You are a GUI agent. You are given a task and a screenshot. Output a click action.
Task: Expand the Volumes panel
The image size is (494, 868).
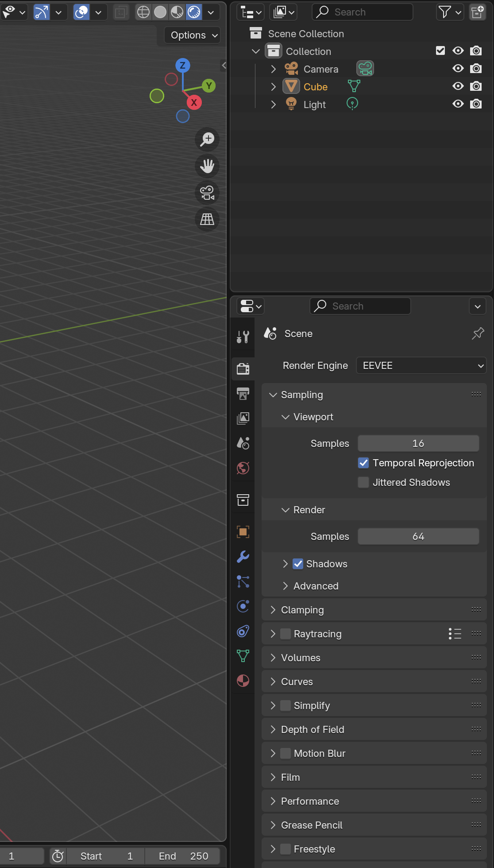[x=273, y=658]
